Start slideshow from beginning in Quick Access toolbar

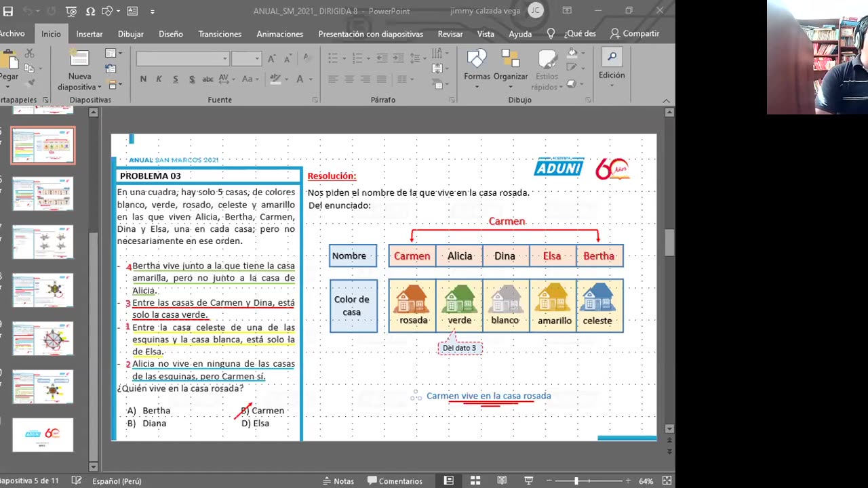point(72,12)
